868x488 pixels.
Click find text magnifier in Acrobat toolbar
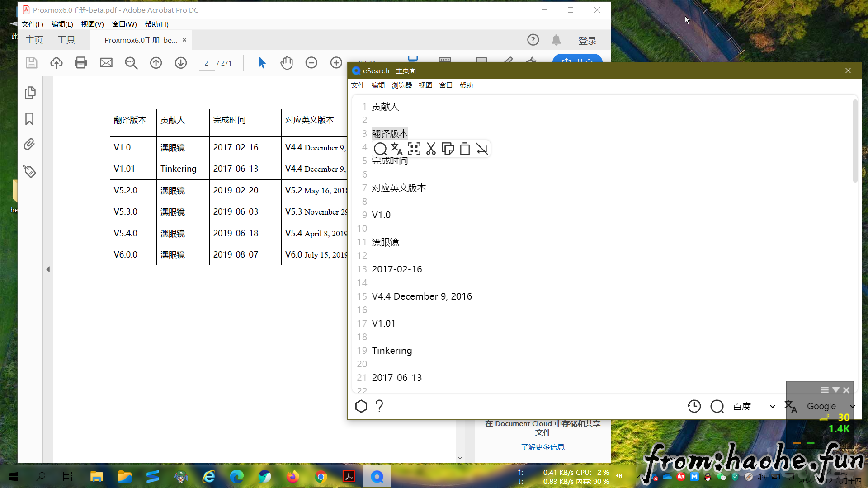pyautogui.click(x=131, y=63)
